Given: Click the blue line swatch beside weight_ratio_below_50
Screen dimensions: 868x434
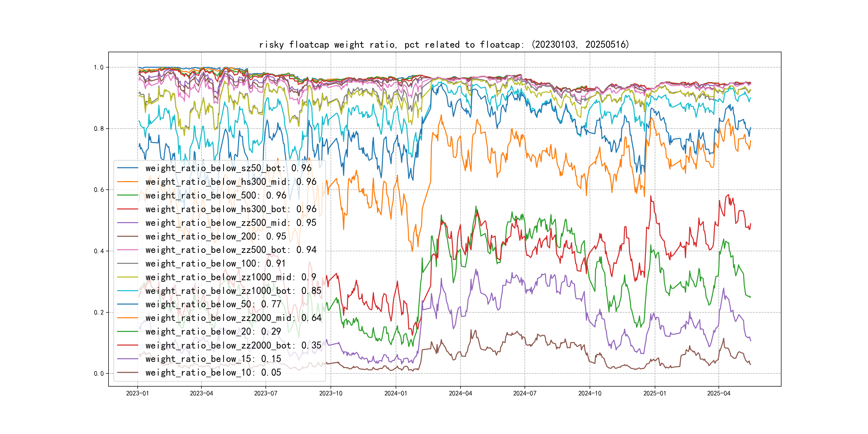Looking at the screenshot, I should 127,304.
